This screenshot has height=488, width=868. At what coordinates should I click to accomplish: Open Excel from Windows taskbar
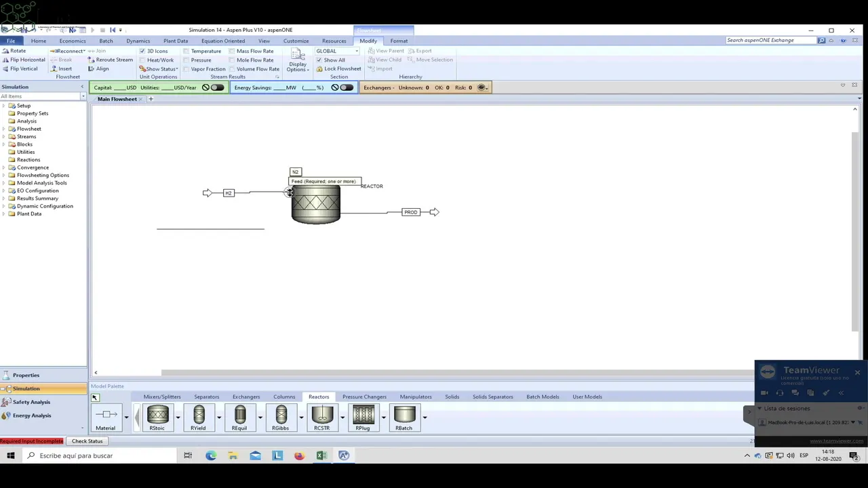coord(321,455)
